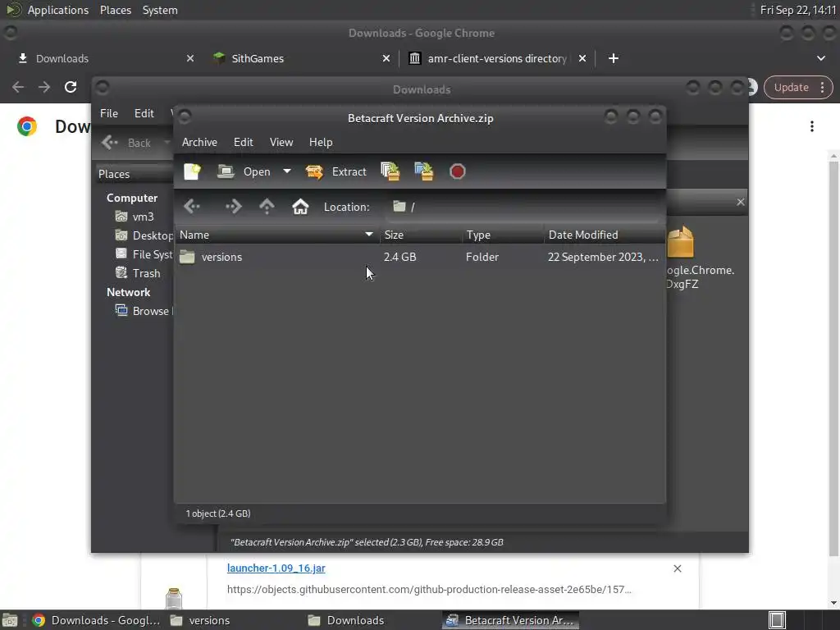The height and width of the screenshot is (630, 840).
Task: Click Chrome forward navigation arrow
Action: coord(44,87)
